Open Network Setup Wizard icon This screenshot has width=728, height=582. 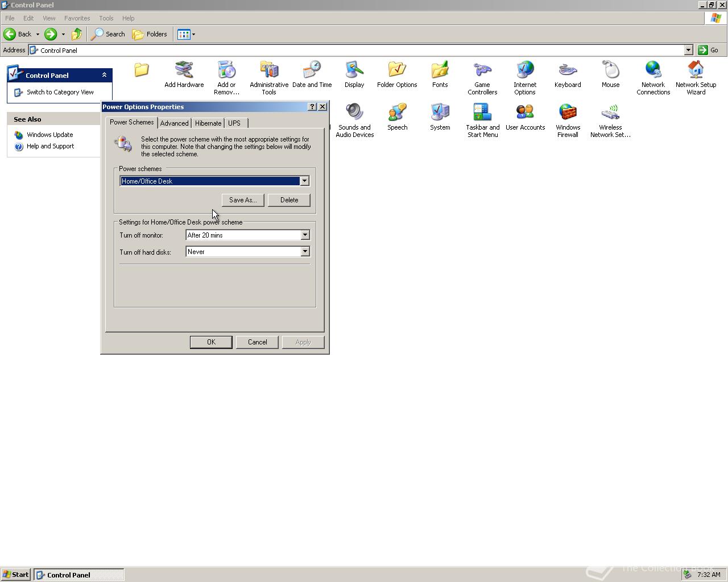tap(696, 78)
